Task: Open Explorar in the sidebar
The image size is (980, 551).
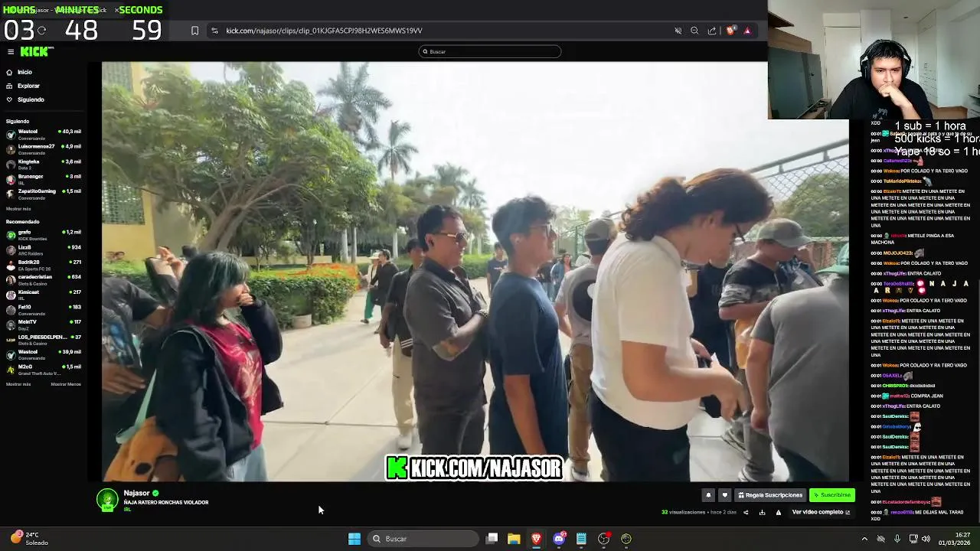Action: [28, 86]
